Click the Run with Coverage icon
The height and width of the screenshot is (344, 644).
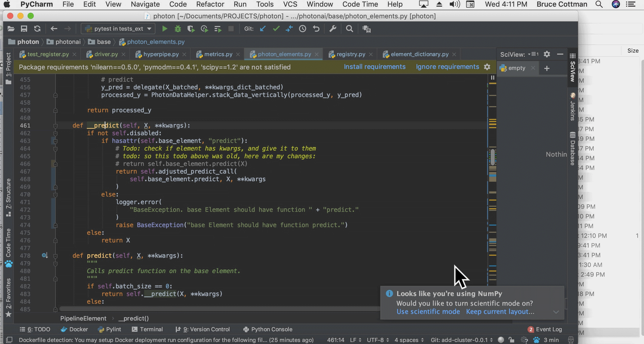[x=191, y=29]
